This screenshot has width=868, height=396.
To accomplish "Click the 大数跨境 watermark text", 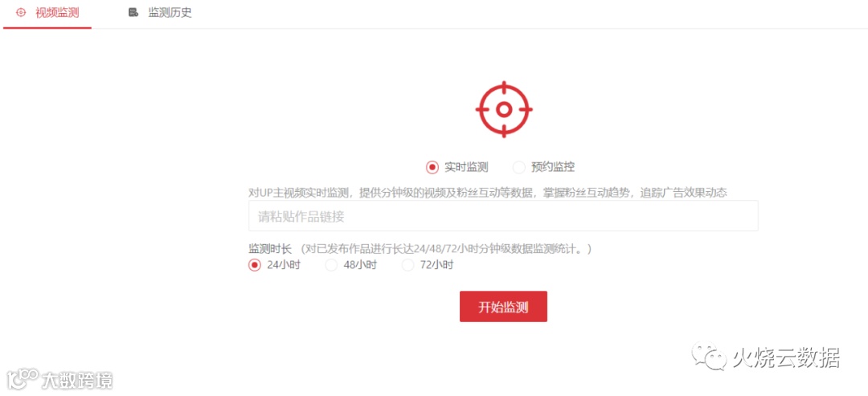I will coord(77,380).
